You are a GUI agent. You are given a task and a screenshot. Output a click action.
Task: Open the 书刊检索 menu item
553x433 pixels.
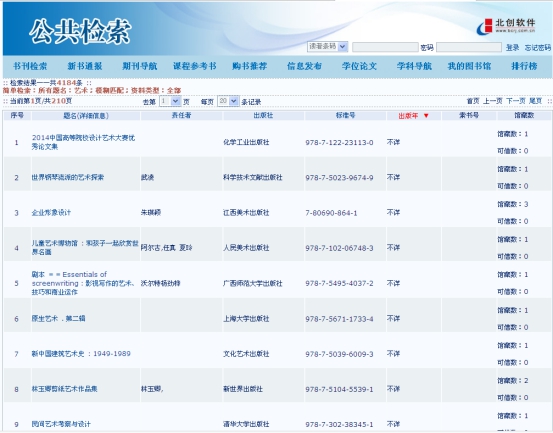point(30,66)
